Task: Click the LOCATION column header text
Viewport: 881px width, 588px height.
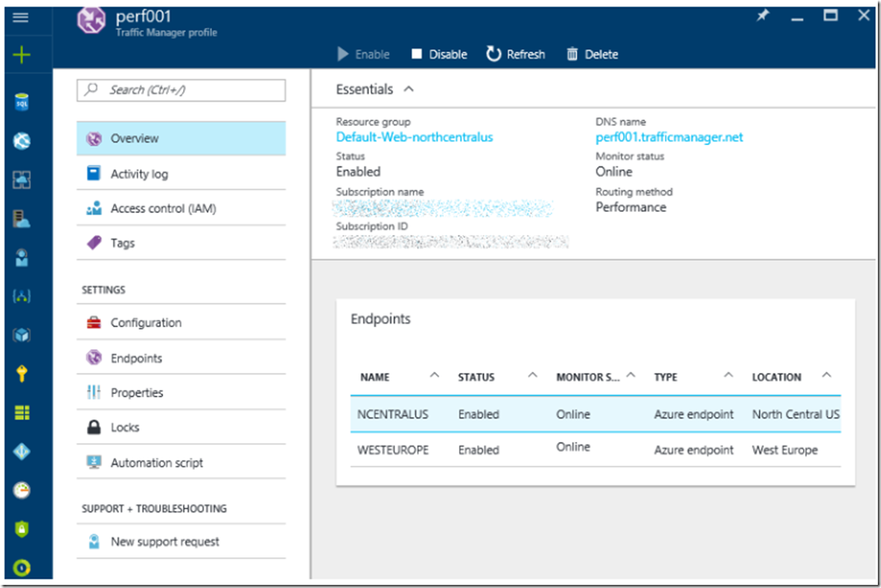Action: (x=776, y=378)
